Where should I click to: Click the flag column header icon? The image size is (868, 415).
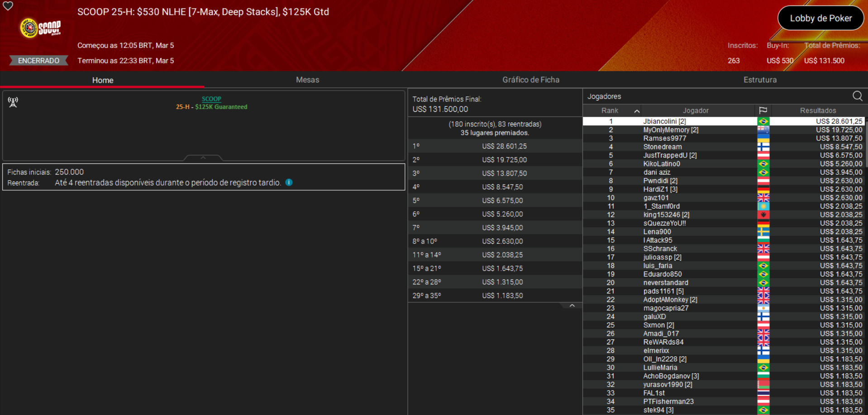(764, 110)
